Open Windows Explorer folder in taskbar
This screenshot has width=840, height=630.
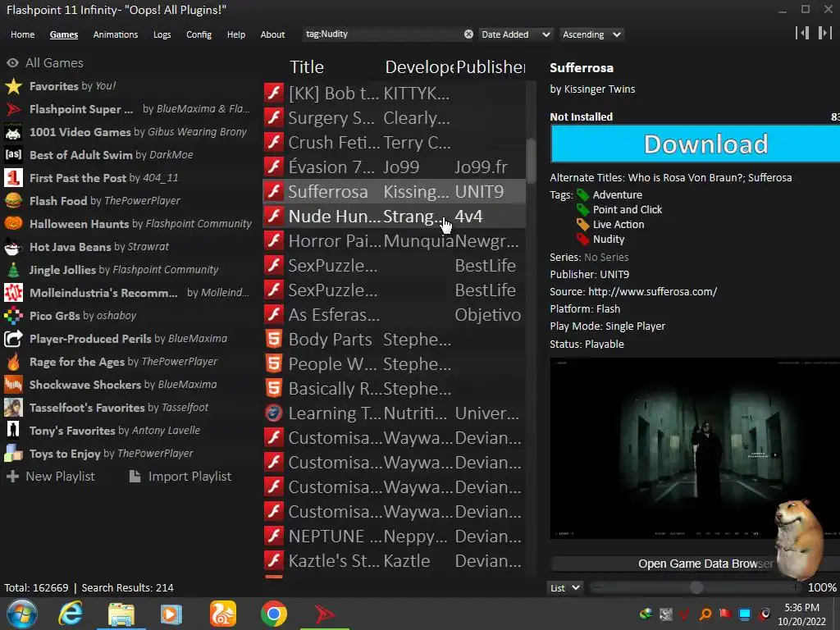tap(121, 614)
